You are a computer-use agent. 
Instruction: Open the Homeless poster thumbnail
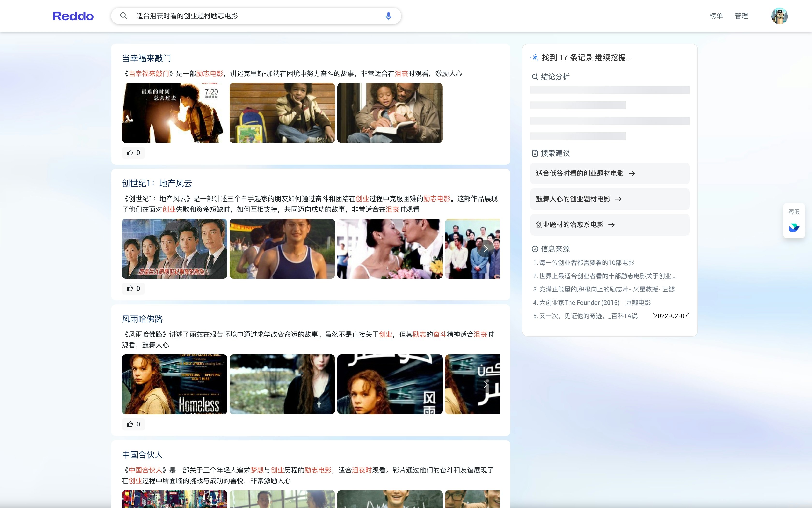pyautogui.click(x=174, y=384)
